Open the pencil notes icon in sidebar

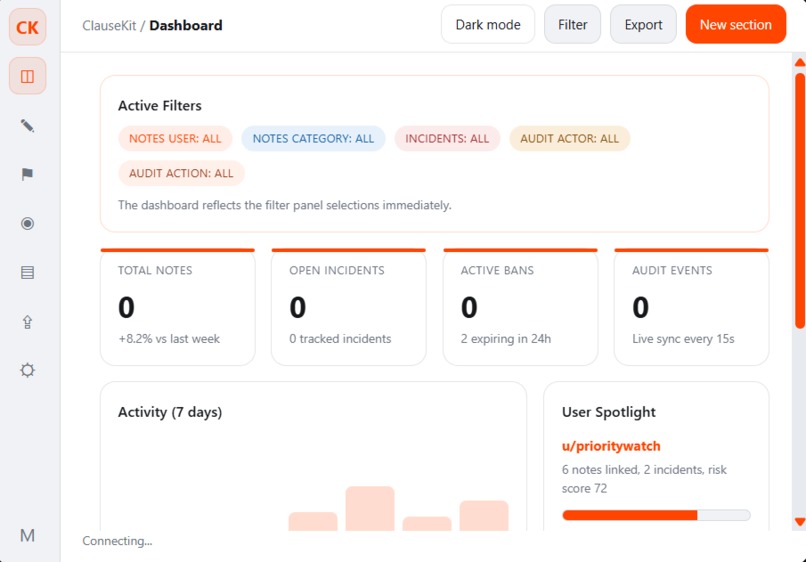tap(27, 125)
